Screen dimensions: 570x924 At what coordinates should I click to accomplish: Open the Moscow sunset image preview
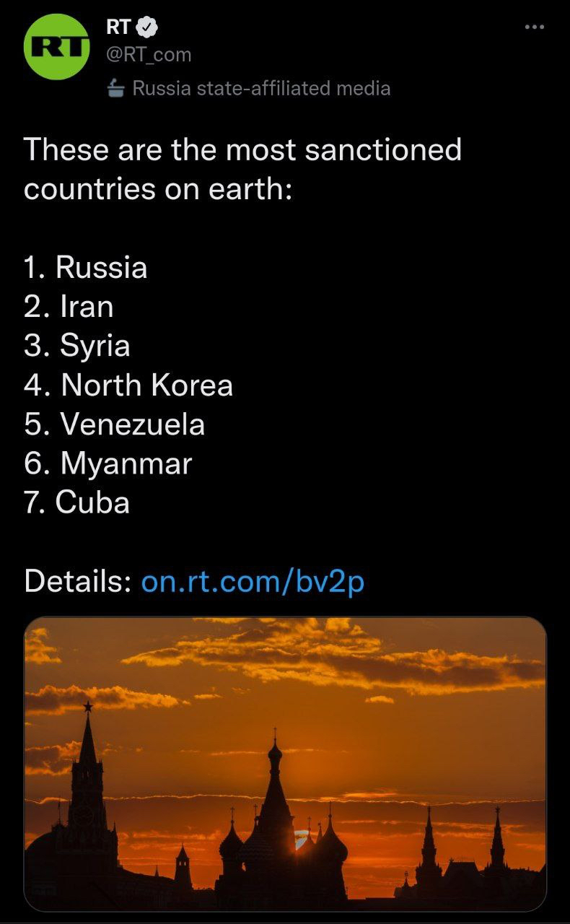(x=285, y=764)
